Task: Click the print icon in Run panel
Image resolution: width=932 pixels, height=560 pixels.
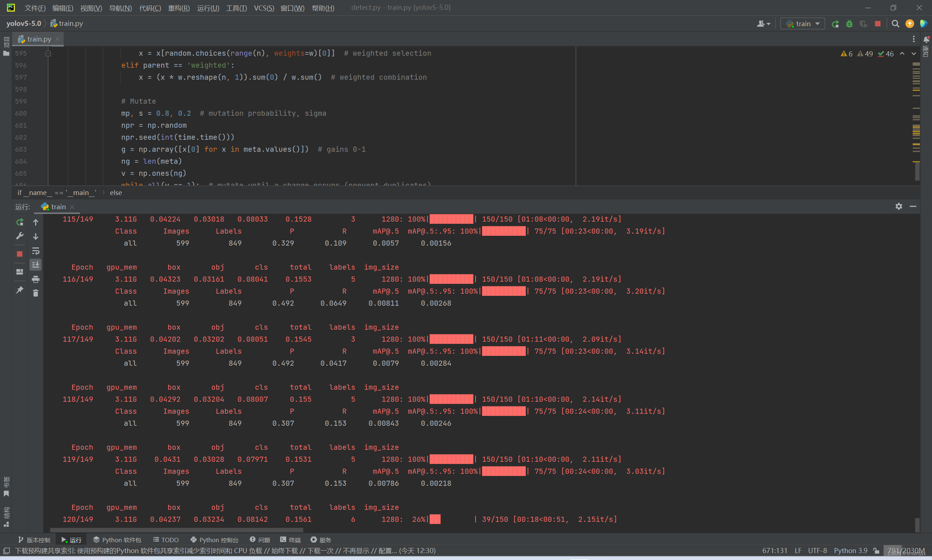Action: click(x=35, y=279)
